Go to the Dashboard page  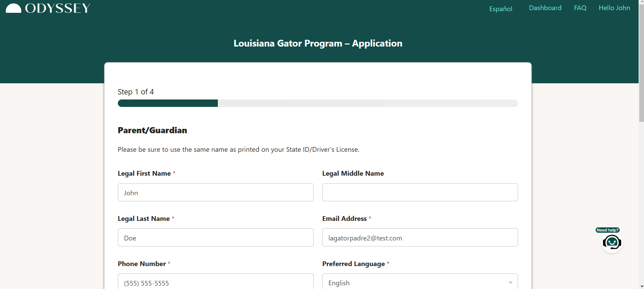pyautogui.click(x=545, y=8)
